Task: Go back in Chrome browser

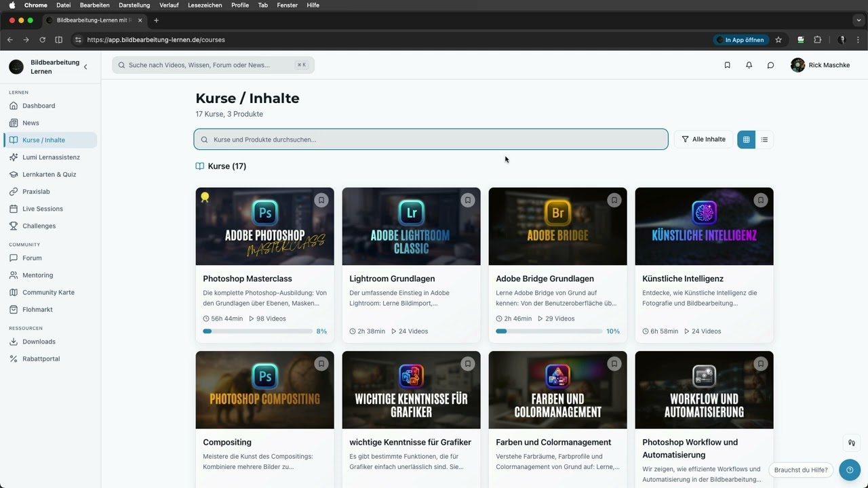Action: tap(9, 40)
